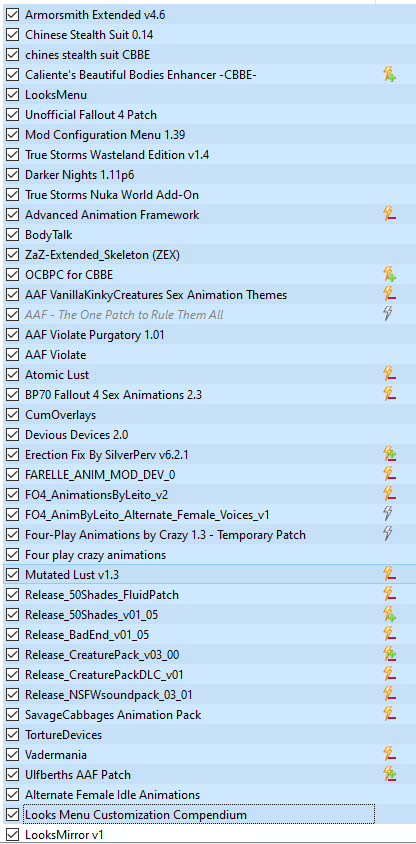Click conflict flag for SavageCabbages Animation Pack

[x=390, y=714]
